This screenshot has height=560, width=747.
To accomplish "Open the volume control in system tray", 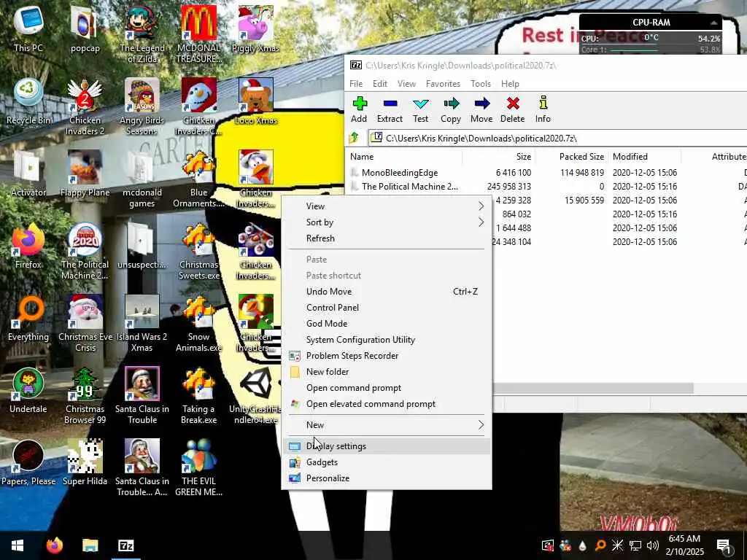I will 653,545.
